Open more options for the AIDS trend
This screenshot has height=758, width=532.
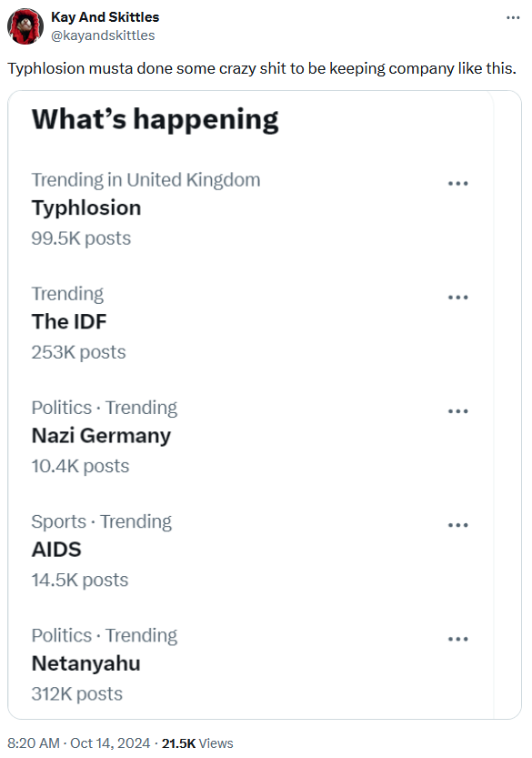click(x=459, y=524)
